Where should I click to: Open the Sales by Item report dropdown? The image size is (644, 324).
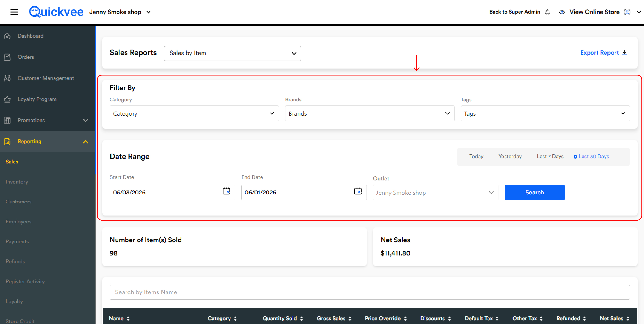coord(233,53)
